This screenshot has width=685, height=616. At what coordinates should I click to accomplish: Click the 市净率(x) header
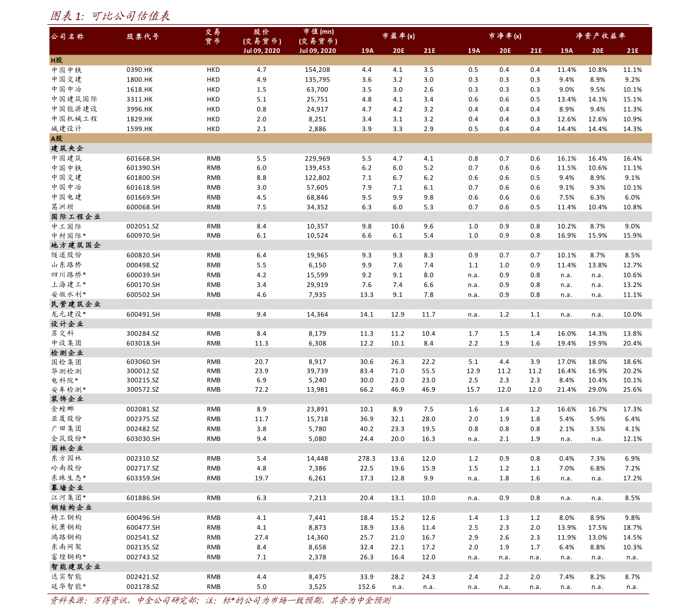[x=505, y=36]
